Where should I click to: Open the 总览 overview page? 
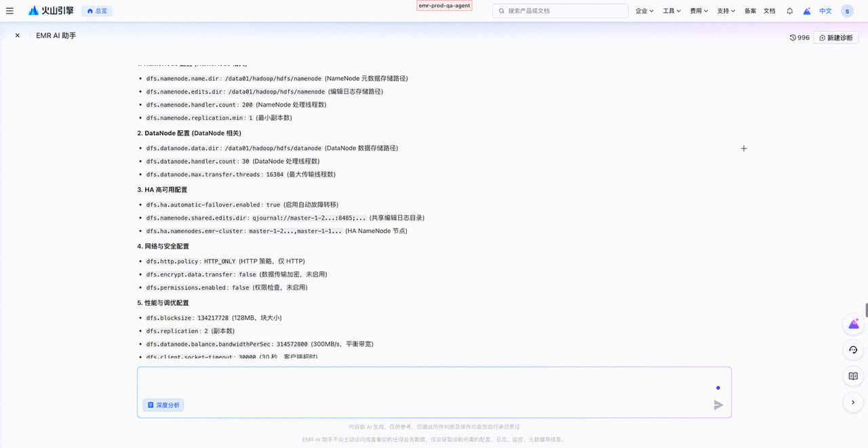point(96,11)
